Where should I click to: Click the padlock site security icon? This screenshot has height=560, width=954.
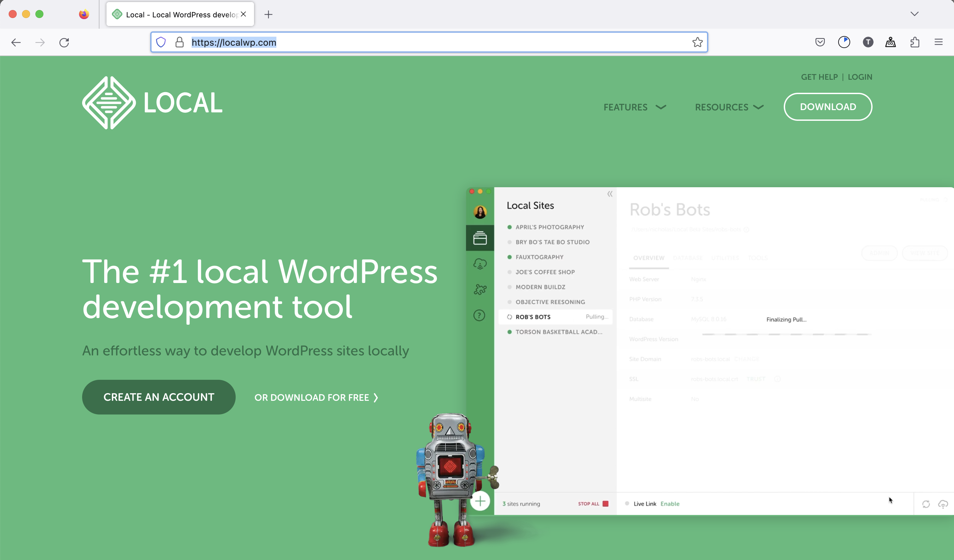click(180, 42)
